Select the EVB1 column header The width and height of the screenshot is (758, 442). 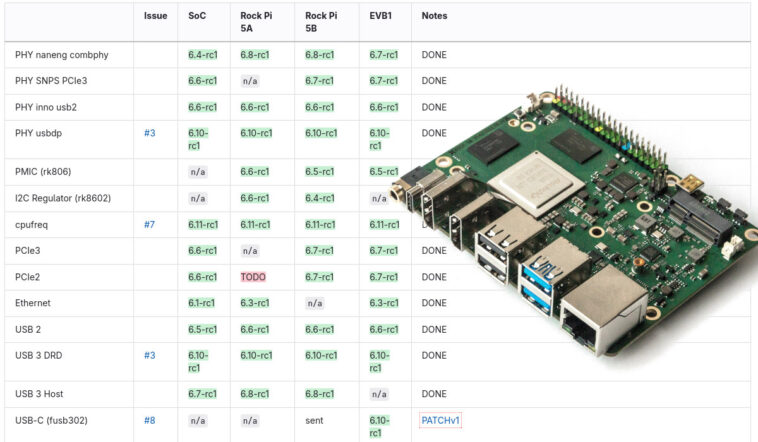382,16
